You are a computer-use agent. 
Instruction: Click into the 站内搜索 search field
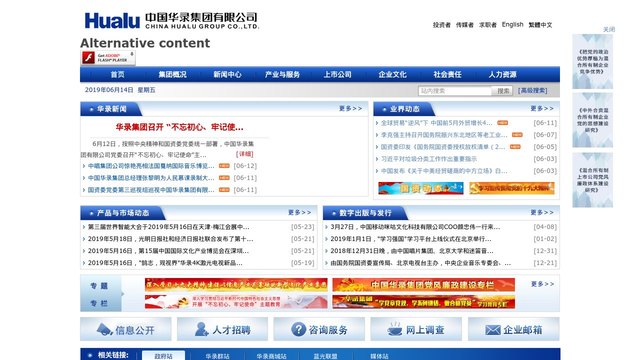click(455, 91)
